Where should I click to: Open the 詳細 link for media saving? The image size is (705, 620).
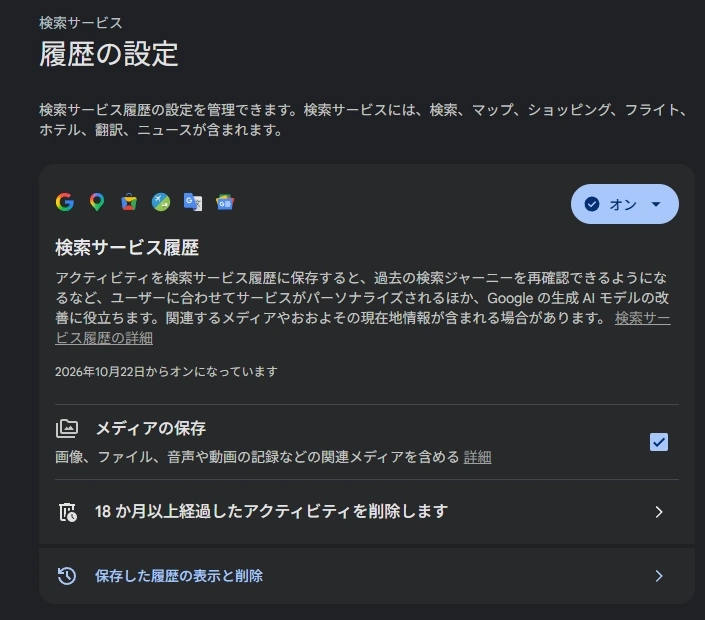(477, 457)
